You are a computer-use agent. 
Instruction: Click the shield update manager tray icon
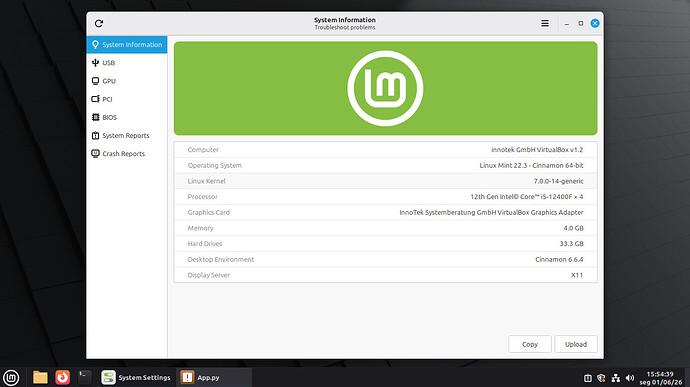601,378
